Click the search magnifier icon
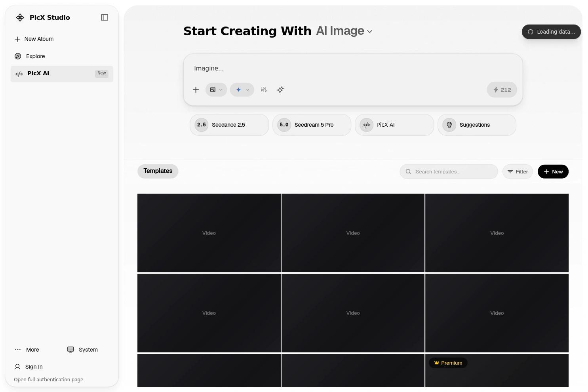 click(x=408, y=171)
